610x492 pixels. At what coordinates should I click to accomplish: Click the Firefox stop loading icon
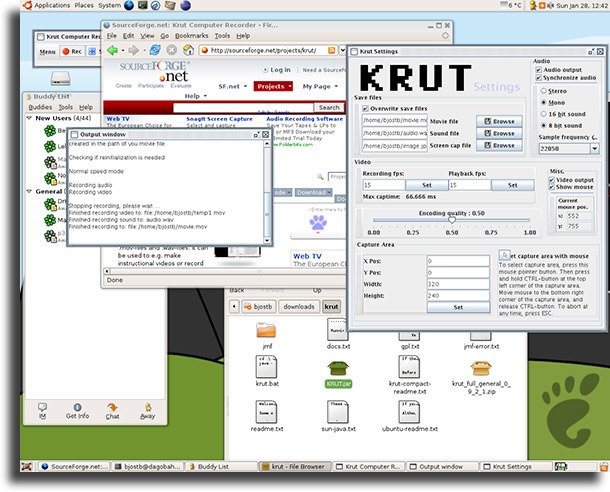(172, 50)
